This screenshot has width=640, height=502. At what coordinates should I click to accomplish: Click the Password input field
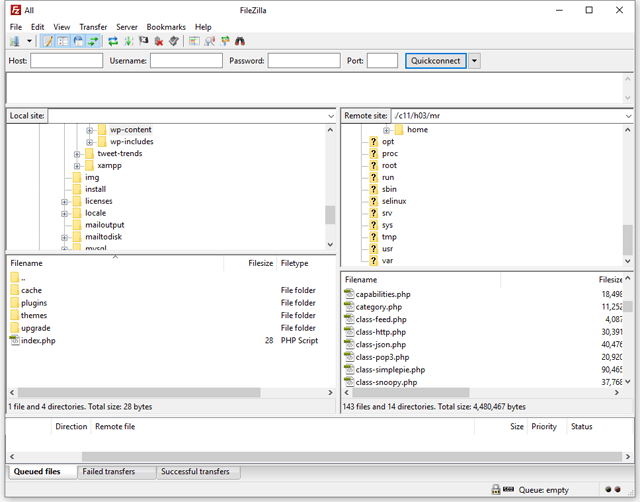coord(304,61)
